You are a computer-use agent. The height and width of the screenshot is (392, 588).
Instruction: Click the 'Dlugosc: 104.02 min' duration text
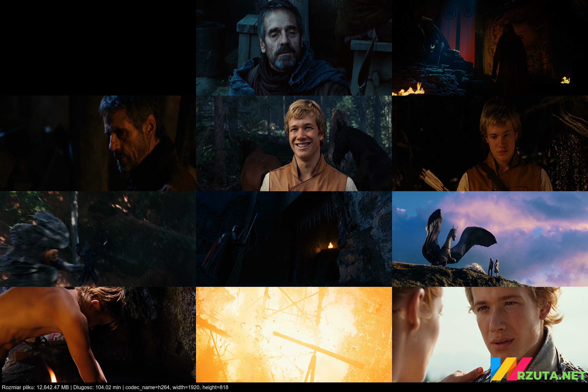point(97,387)
